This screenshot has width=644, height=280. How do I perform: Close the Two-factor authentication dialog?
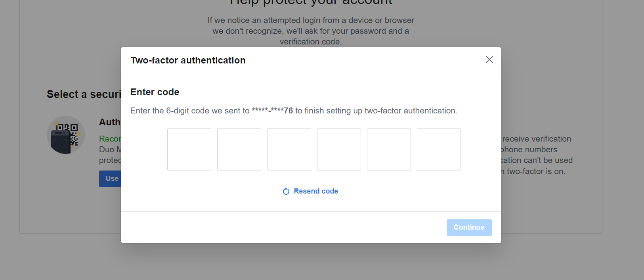489,59
